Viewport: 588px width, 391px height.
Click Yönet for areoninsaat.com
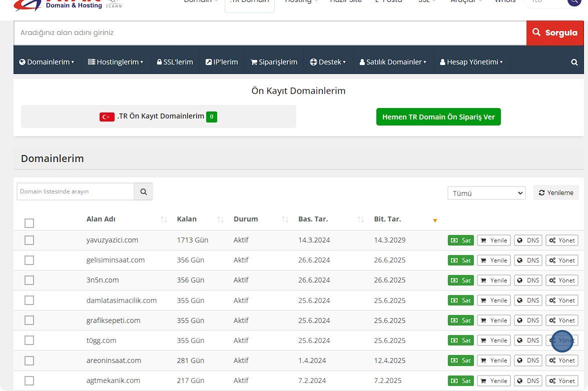[x=562, y=360]
